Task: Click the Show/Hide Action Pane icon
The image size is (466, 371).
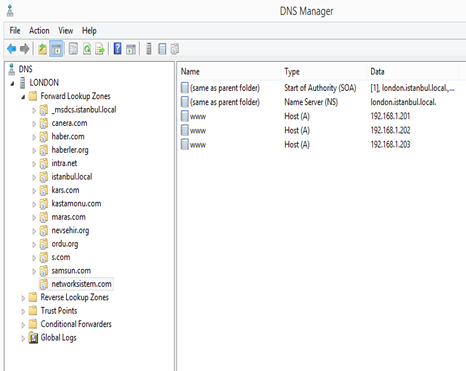Action: click(131, 49)
